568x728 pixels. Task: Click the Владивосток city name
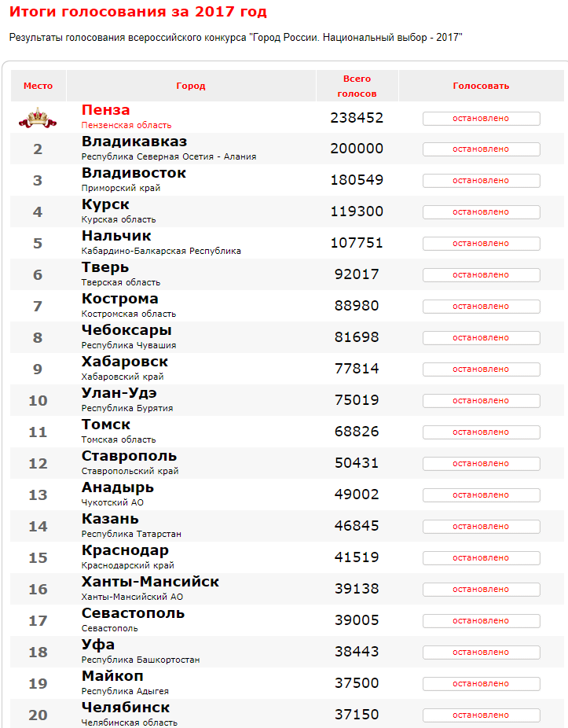[x=134, y=173]
